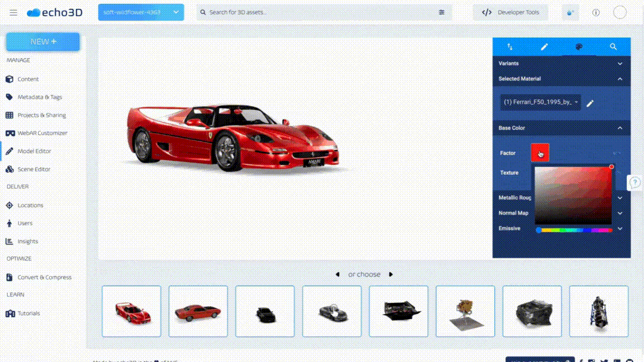Select the silver convertible thumbnail
The width and height of the screenshot is (644, 362).
tap(332, 312)
